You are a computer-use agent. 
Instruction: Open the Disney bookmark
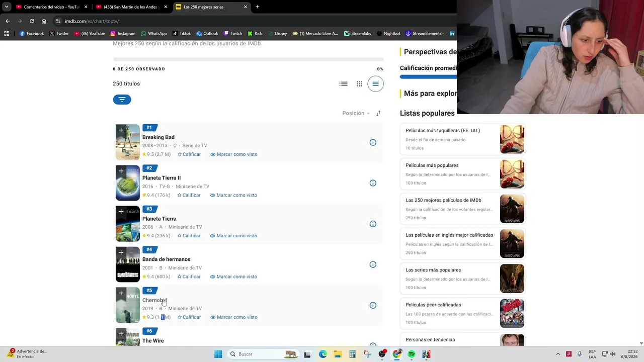(x=277, y=34)
